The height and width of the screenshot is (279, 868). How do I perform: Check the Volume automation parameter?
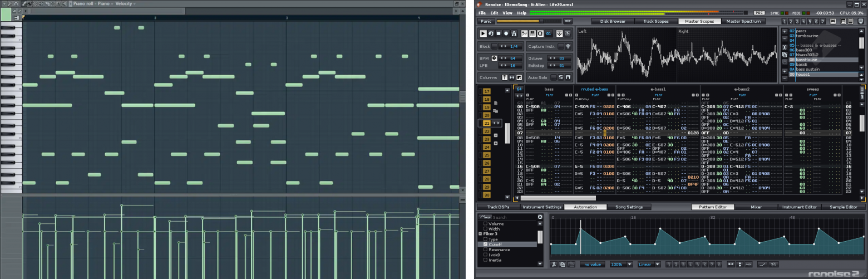tap(485, 223)
